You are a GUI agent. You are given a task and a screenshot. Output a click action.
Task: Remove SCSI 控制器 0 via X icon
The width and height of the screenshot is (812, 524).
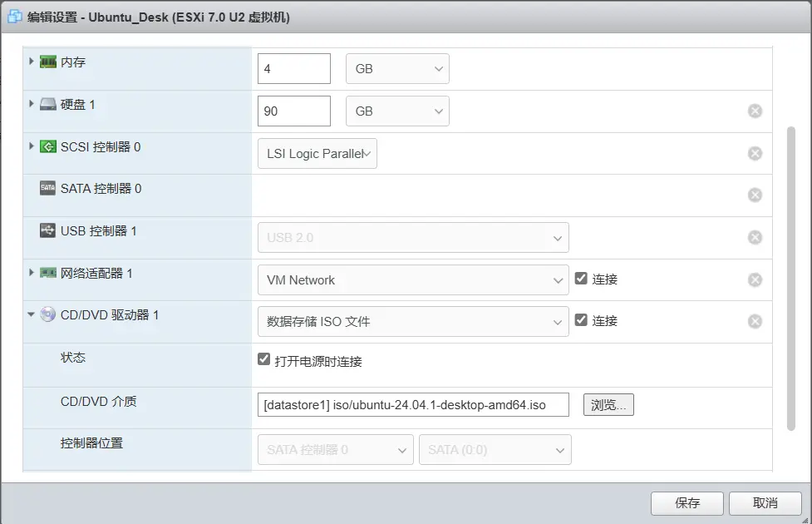pyautogui.click(x=755, y=153)
